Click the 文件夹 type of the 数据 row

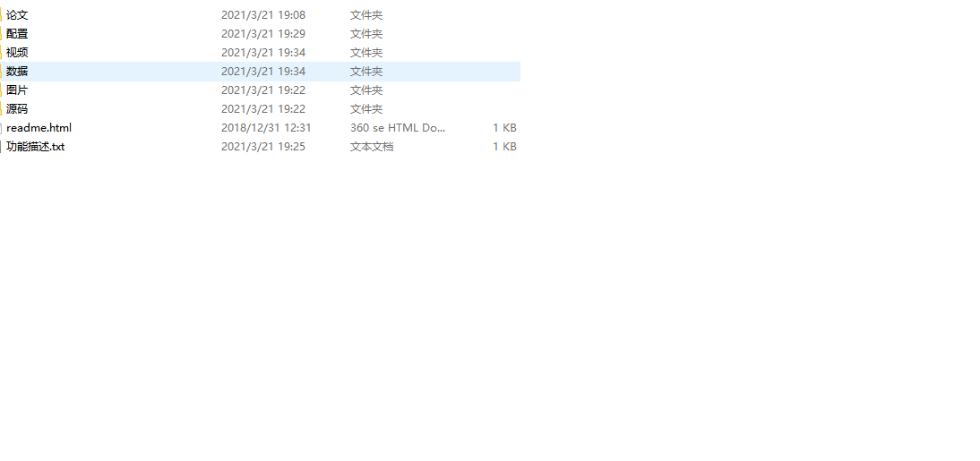[x=366, y=72]
